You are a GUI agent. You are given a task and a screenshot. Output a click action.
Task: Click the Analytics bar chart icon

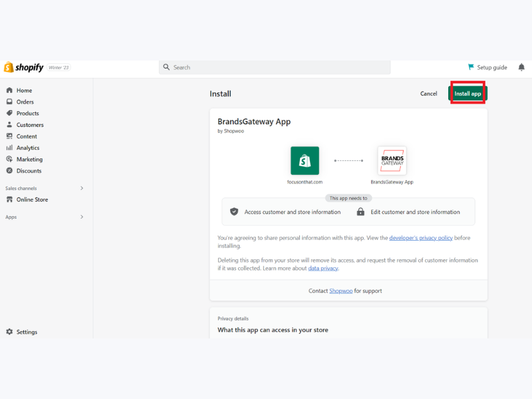[9, 148]
